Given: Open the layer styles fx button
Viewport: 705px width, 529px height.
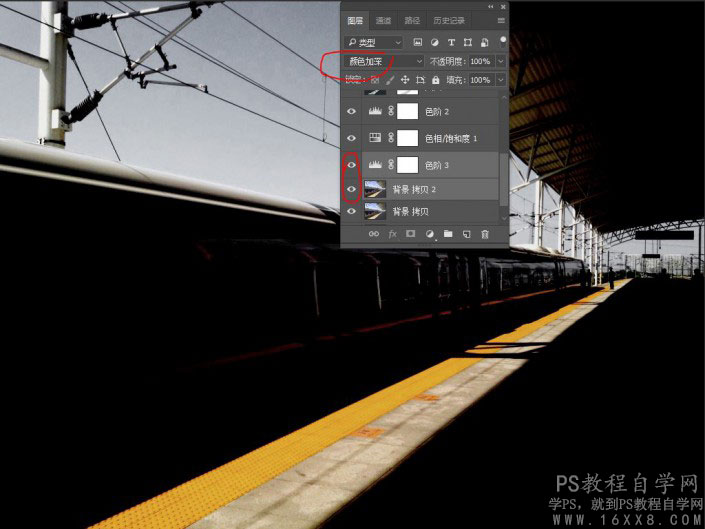Looking at the screenshot, I should pos(393,234).
